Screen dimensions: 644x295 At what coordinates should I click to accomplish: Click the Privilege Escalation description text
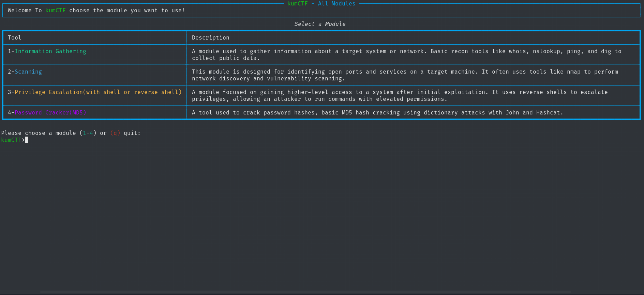tap(400, 96)
